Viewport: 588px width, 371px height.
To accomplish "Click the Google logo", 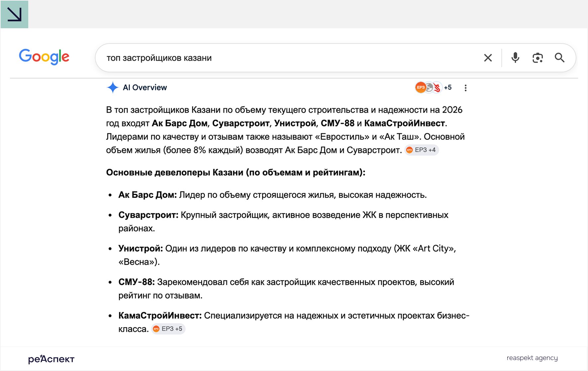I will pyautogui.click(x=44, y=57).
